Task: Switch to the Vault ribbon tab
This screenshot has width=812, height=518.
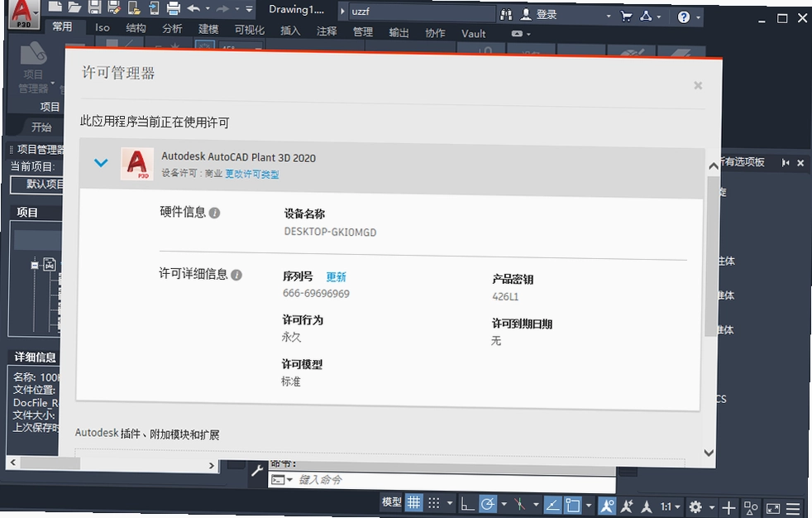Action: click(473, 34)
